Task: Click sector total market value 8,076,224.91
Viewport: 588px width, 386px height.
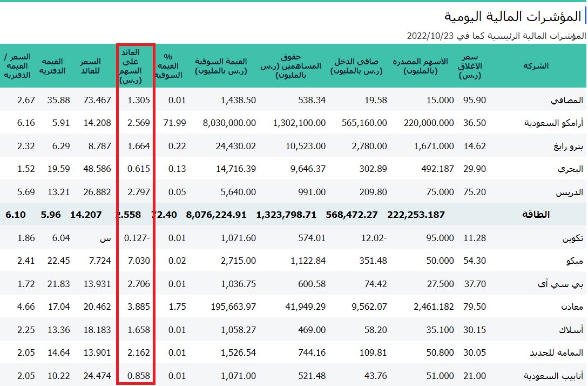Action: point(216,215)
